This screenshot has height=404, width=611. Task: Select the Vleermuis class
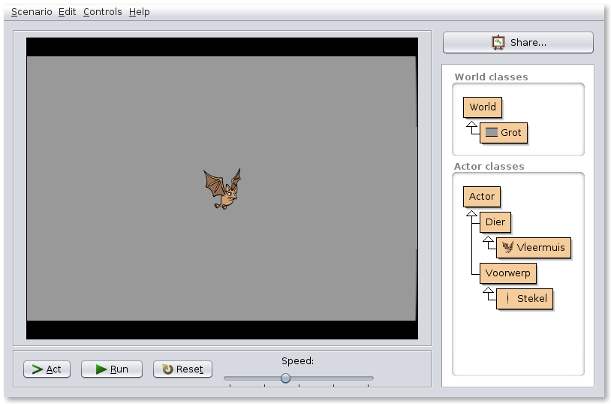[x=533, y=247]
